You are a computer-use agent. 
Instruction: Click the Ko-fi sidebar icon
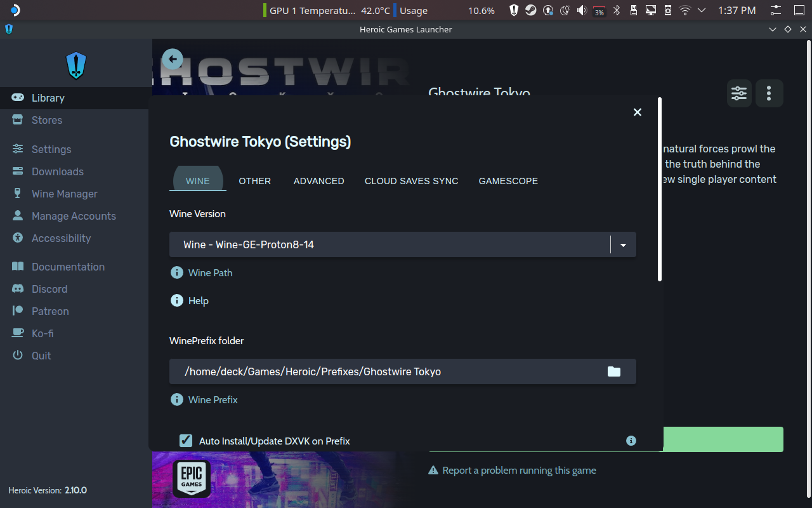pos(18,333)
